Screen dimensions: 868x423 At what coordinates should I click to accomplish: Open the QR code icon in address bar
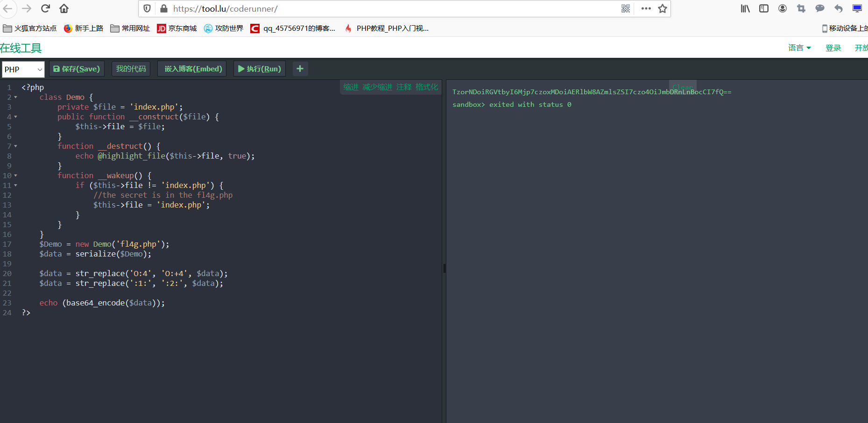(626, 8)
